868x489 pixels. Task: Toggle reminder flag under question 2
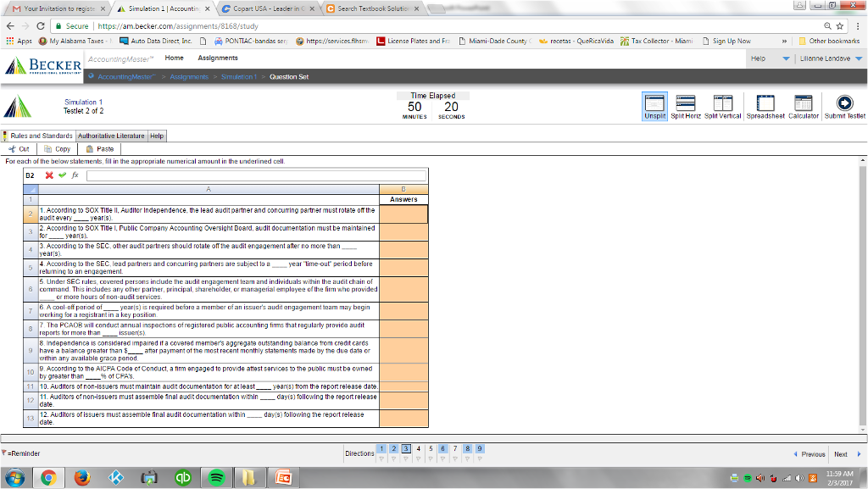point(393,458)
